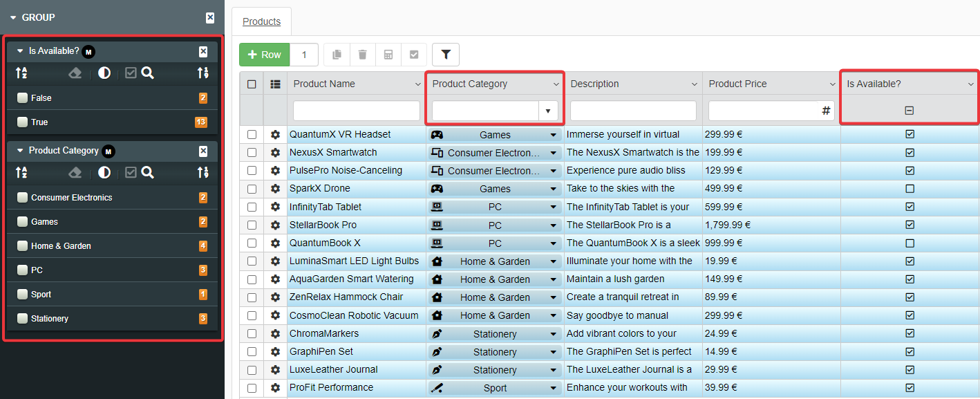Viewport: 980px width, 399px height.
Task: Click the green add Row button
Action: [x=263, y=55]
